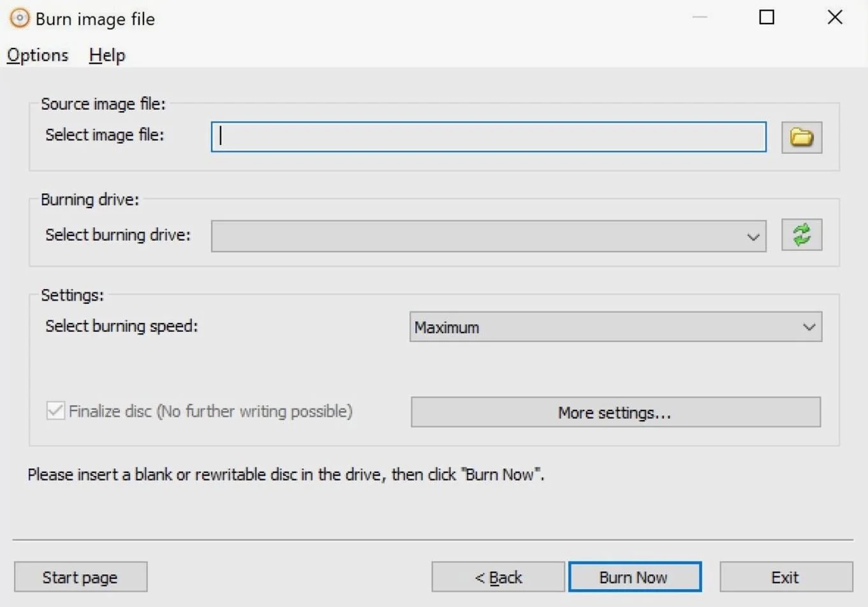Click the Exit button

[x=786, y=577]
